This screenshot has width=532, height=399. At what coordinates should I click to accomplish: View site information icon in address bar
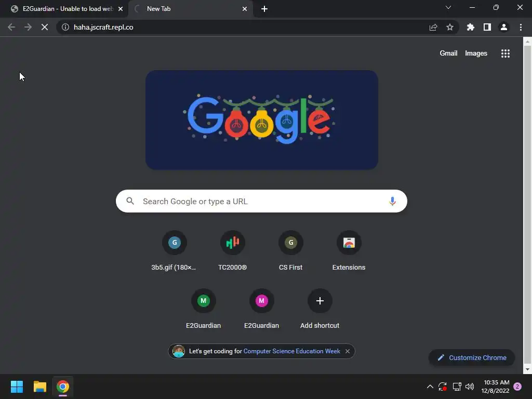[65, 27]
